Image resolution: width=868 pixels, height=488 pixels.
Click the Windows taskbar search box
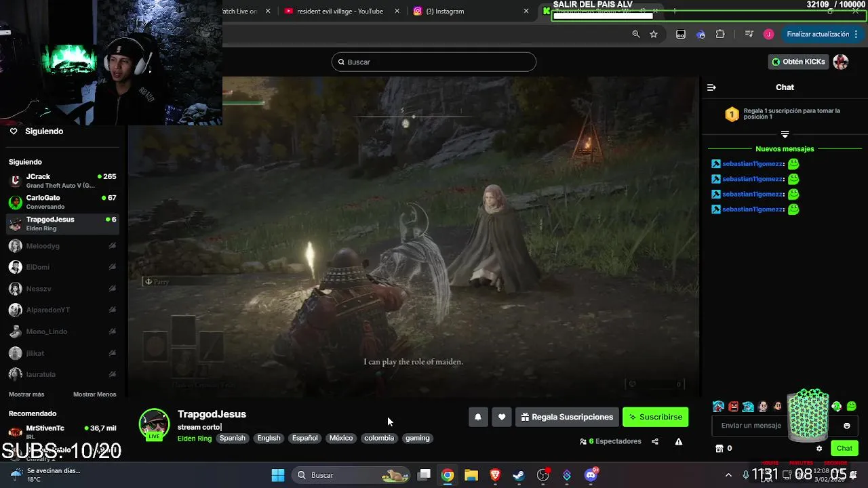(350, 475)
